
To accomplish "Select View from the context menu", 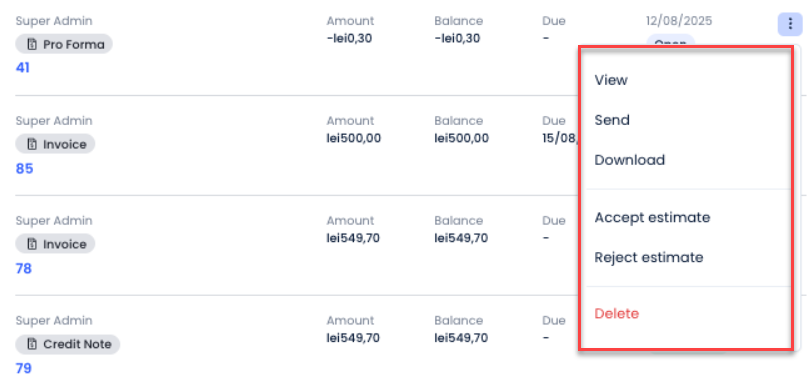I will (611, 80).
